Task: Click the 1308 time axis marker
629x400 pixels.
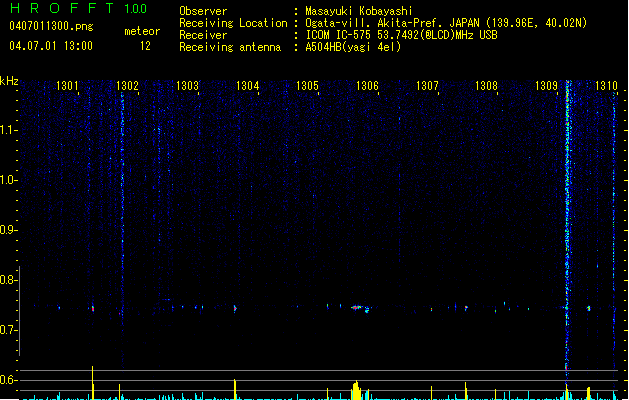Action: (487, 86)
